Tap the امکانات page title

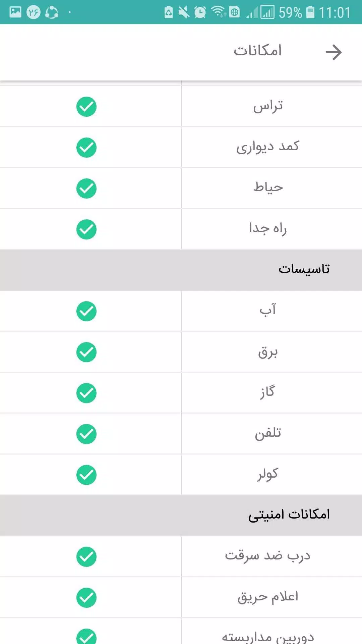pos(257,51)
